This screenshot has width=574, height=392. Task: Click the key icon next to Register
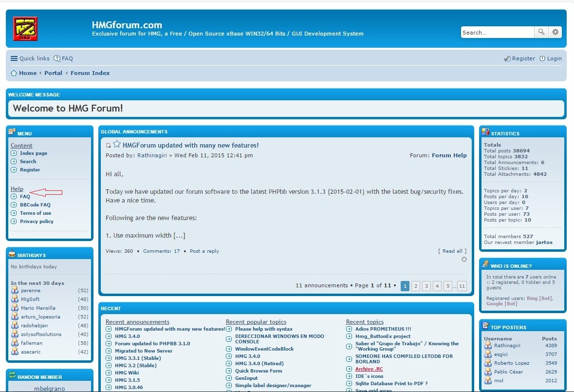tap(508, 58)
